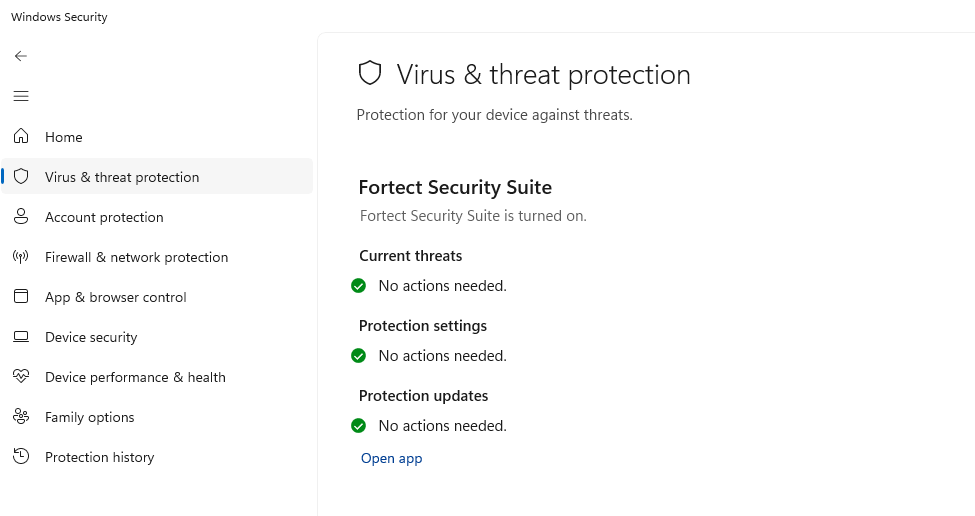975x516 pixels.
Task: Click the Open app link
Action: (391, 458)
